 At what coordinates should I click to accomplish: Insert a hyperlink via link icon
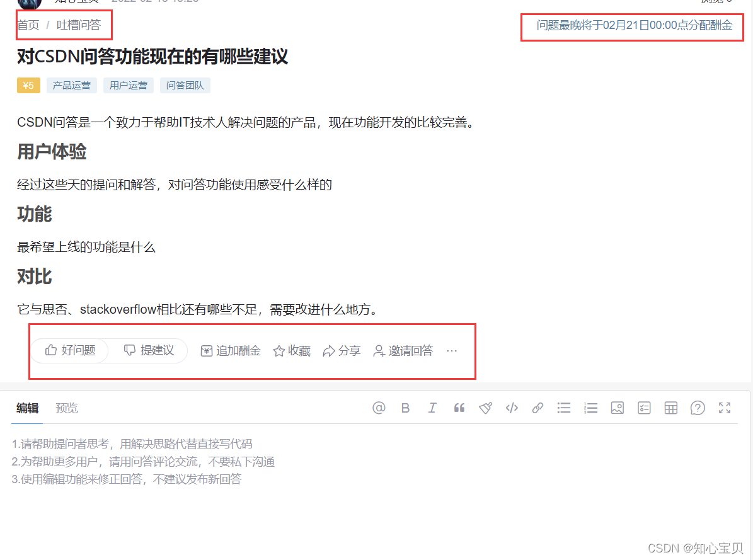[x=537, y=408]
